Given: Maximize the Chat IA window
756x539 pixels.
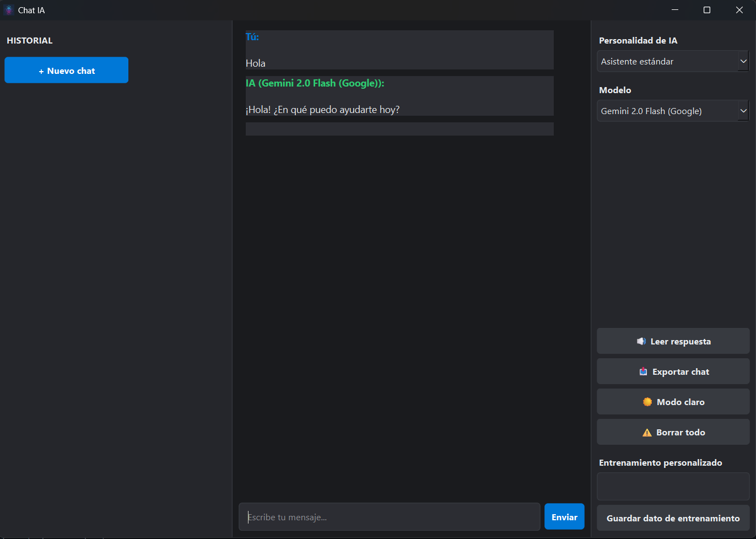Looking at the screenshot, I should click(x=707, y=10).
